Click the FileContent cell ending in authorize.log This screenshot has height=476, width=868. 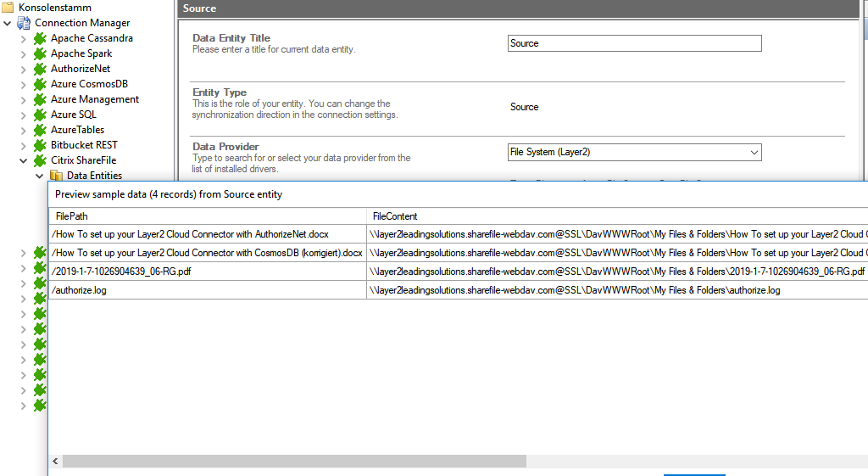coord(617,290)
